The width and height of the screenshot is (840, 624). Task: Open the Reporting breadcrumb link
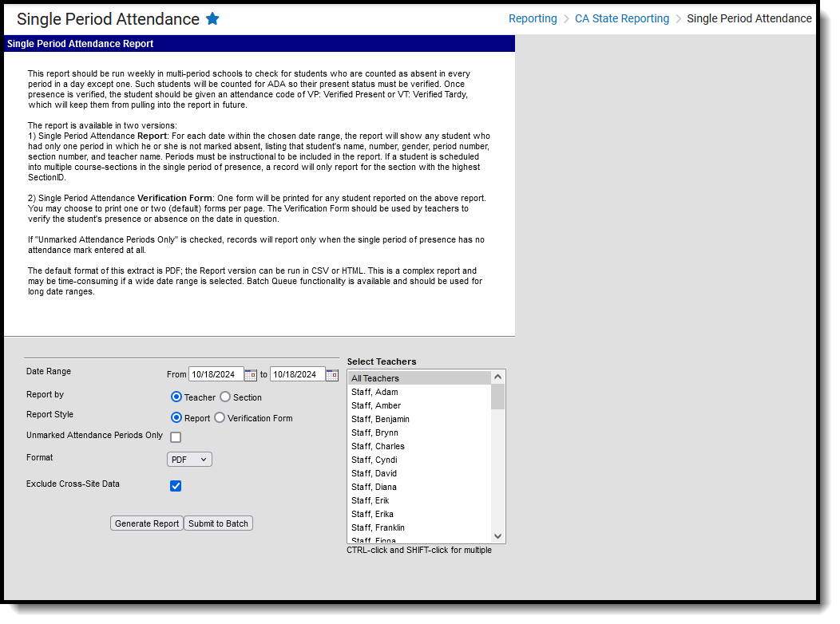click(533, 18)
